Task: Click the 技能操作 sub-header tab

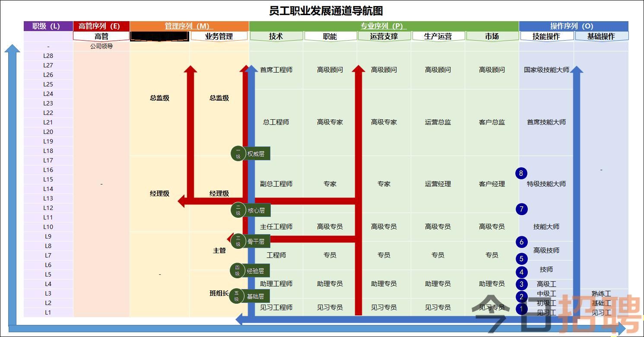Action: (546, 36)
